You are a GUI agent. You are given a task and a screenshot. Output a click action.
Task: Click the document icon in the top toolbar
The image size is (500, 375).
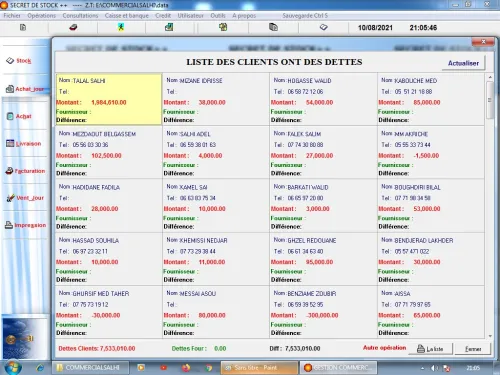(x=23, y=27)
